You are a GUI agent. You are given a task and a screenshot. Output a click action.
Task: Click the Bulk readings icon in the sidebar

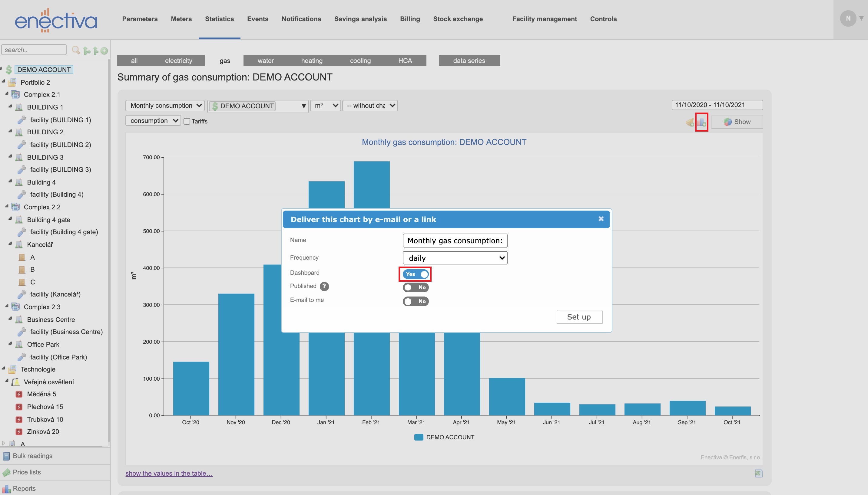(x=6, y=456)
